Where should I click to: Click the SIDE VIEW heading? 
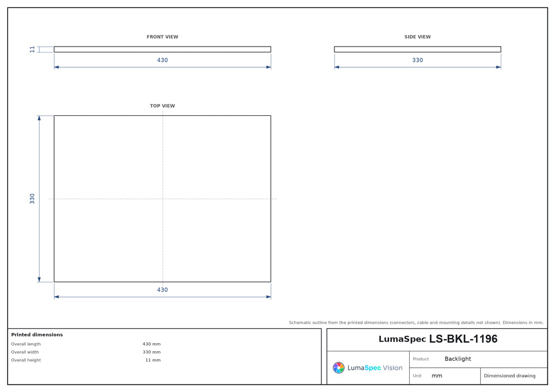417,37
